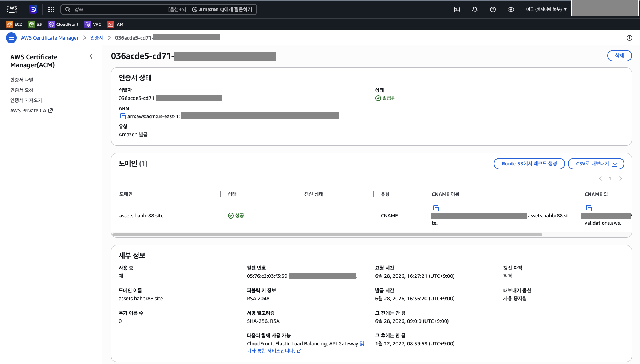Click the 삭제 button

[619, 56]
